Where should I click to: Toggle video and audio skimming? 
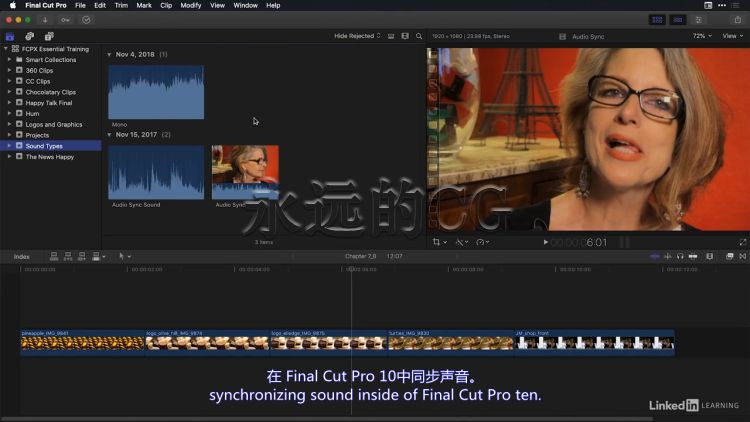654,256
